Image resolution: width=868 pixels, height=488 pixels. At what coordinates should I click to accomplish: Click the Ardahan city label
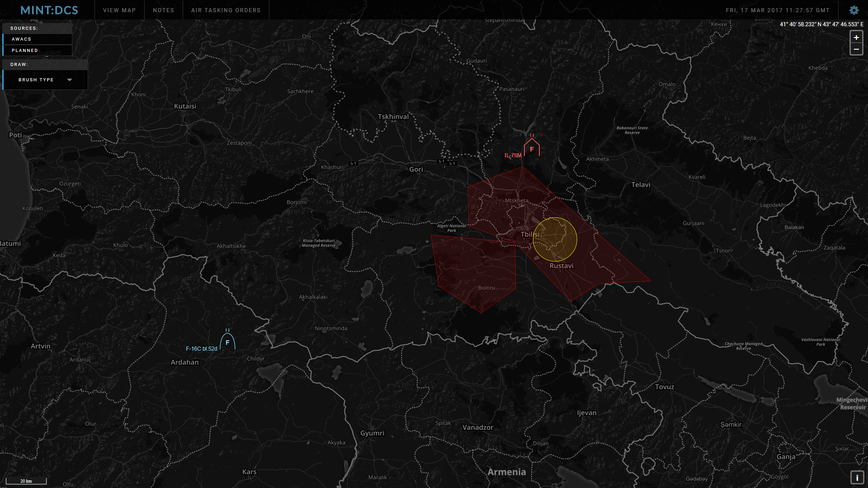(x=184, y=362)
